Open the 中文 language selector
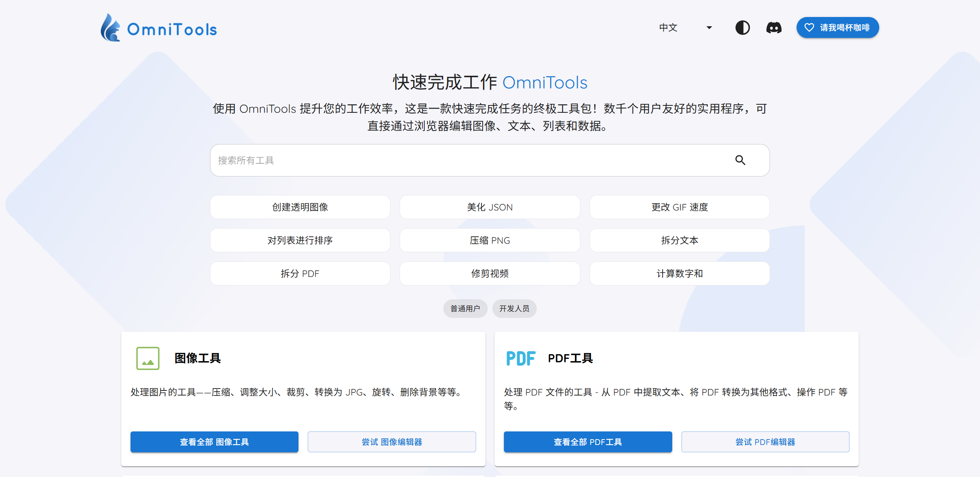 668,28
